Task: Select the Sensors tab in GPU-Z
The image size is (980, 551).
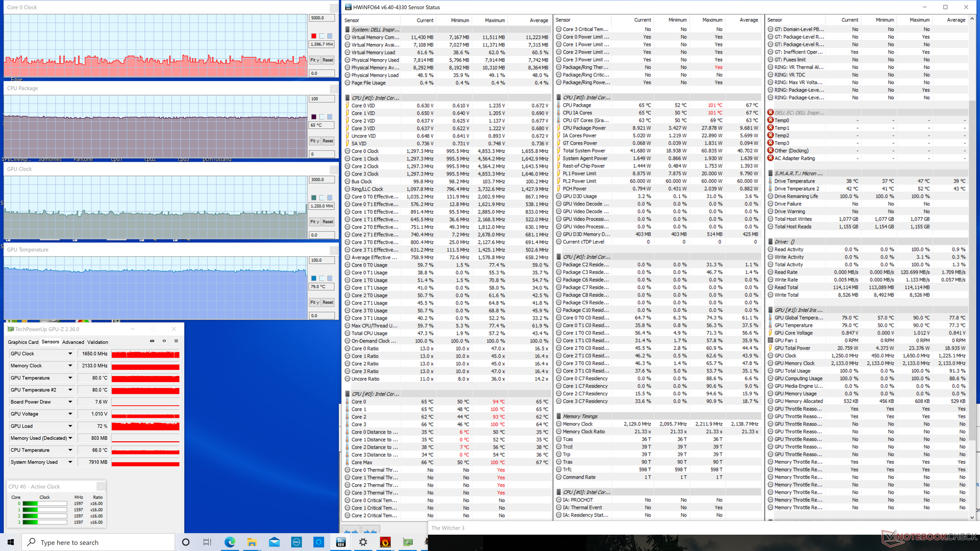Action: tap(51, 342)
